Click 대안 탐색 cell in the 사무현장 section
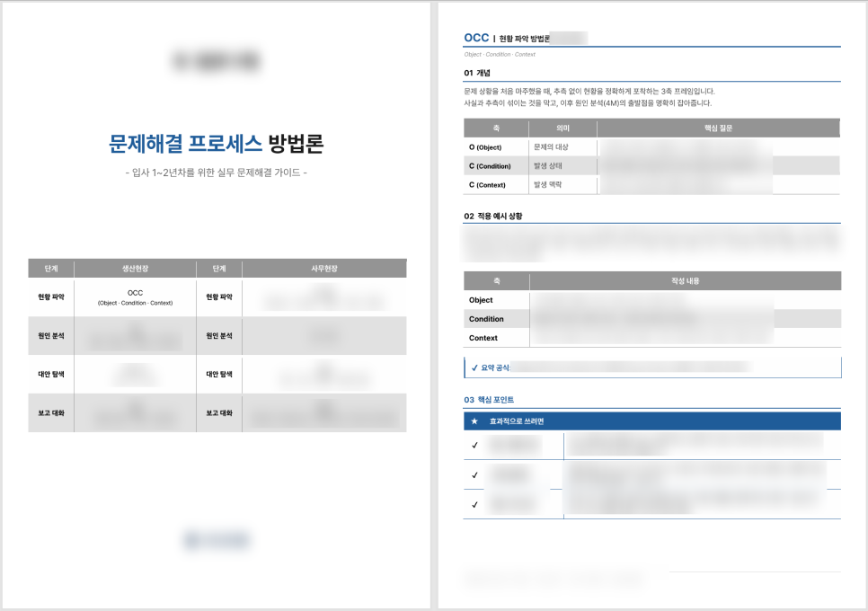 point(219,374)
